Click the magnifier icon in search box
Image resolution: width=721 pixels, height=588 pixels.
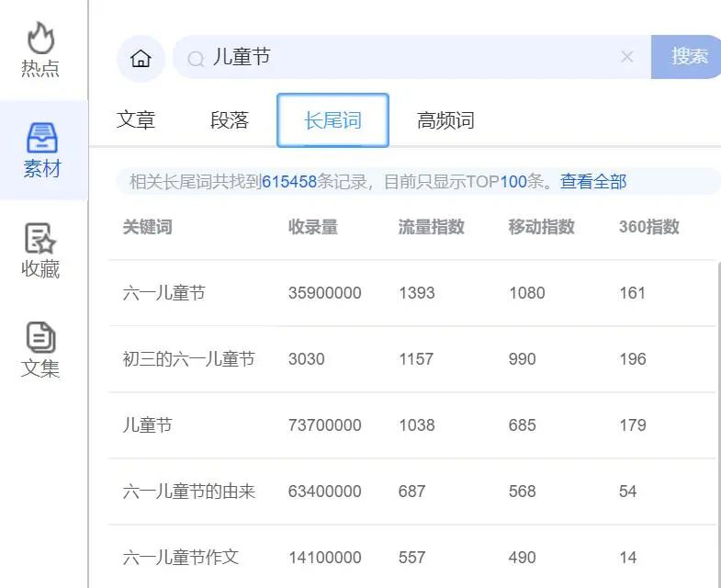click(196, 59)
